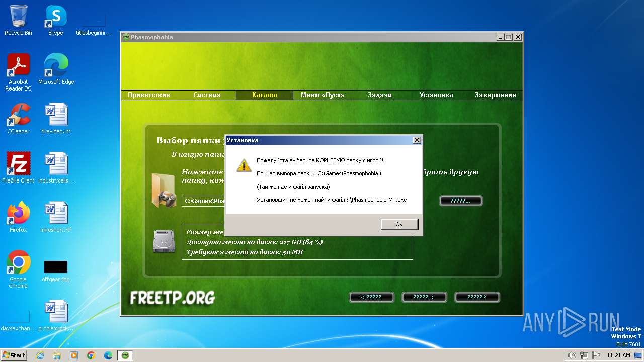
Task: Open Windows Media Player taskbar icon
Action: pyautogui.click(x=74, y=355)
